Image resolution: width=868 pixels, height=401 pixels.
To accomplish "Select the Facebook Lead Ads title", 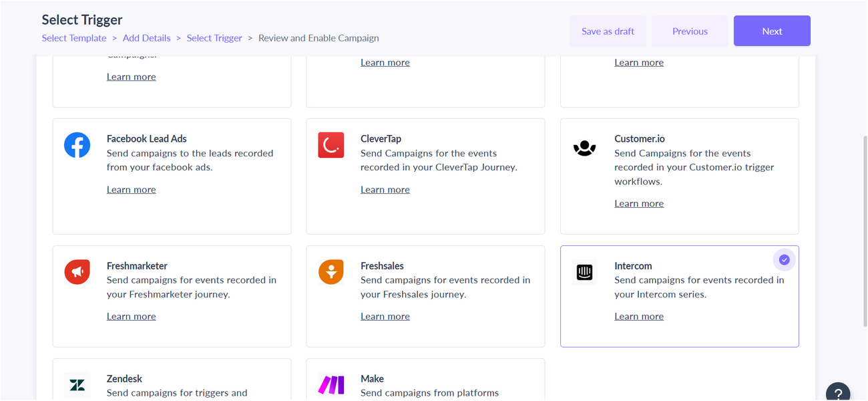I will [147, 139].
